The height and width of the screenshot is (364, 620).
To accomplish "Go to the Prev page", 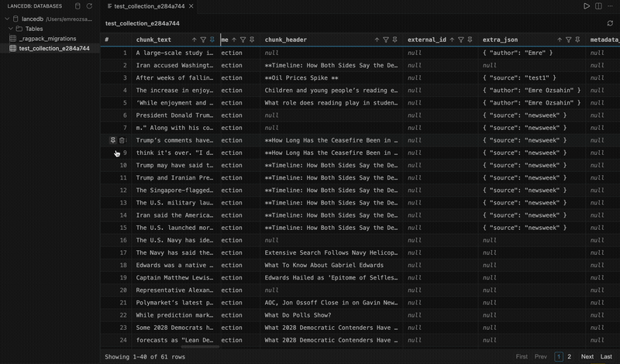I will pyautogui.click(x=540, y=356).
